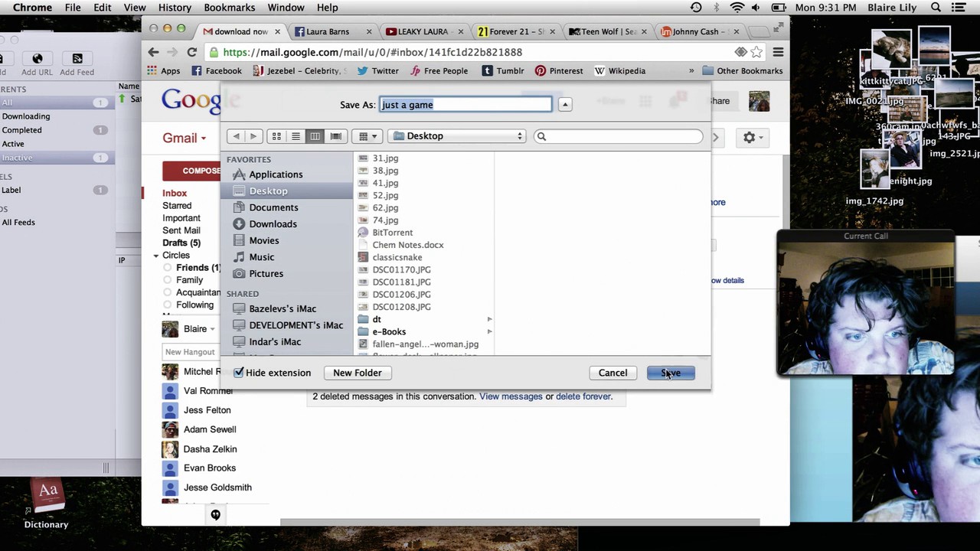Toggle the Hide extension checkbox
Screen dimensions: 980x551
click(239, 373)
